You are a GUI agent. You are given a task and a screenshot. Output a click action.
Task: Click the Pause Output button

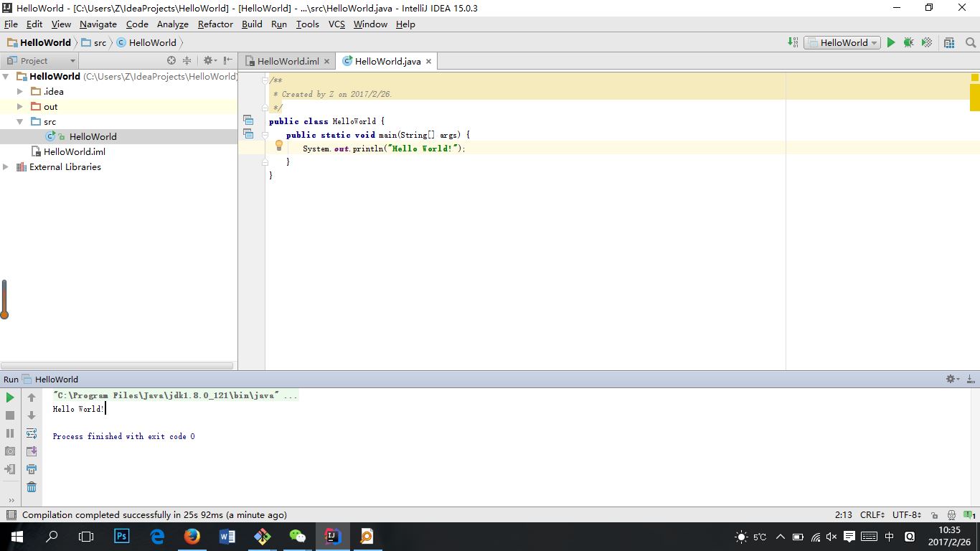(x=10, y=433)
